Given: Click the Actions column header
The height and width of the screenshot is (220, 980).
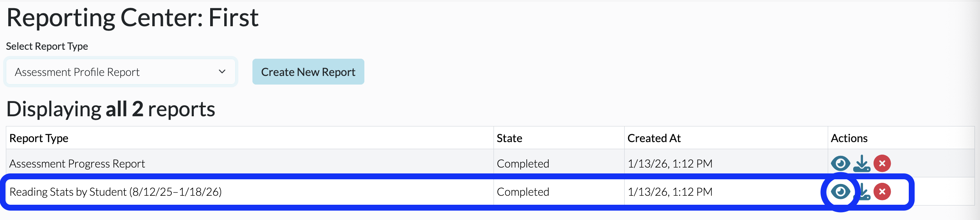Looking at the screenshot, I should (x=849, y=138).
